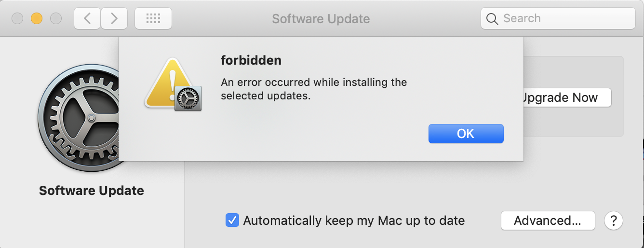Uncheck Automatically keep my Mac up to date
Viewport: 644px width, 248px height.
tap(232, 220)
